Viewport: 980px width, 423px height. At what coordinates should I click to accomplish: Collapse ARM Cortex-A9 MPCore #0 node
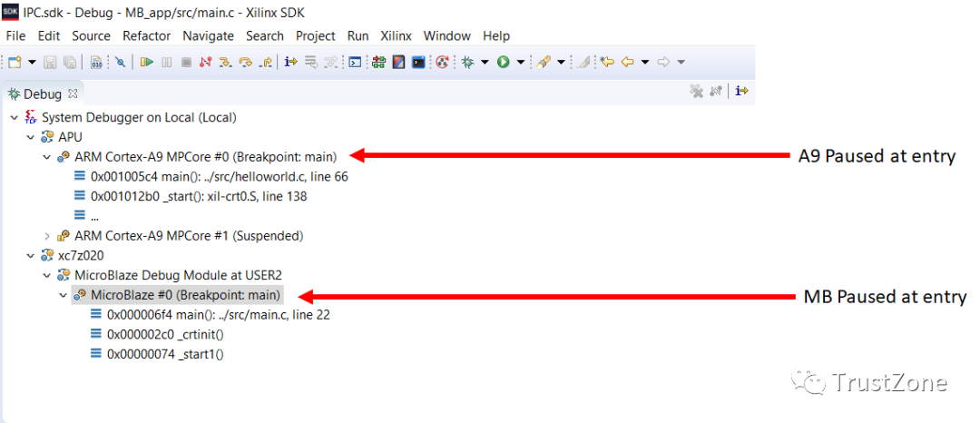(46, 156)
